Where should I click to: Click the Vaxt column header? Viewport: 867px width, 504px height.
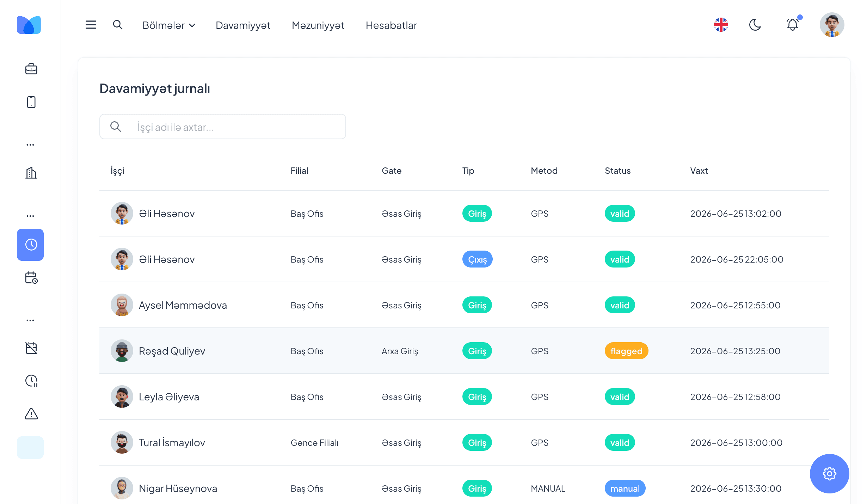pyautogui.click(x=699, y=171)
